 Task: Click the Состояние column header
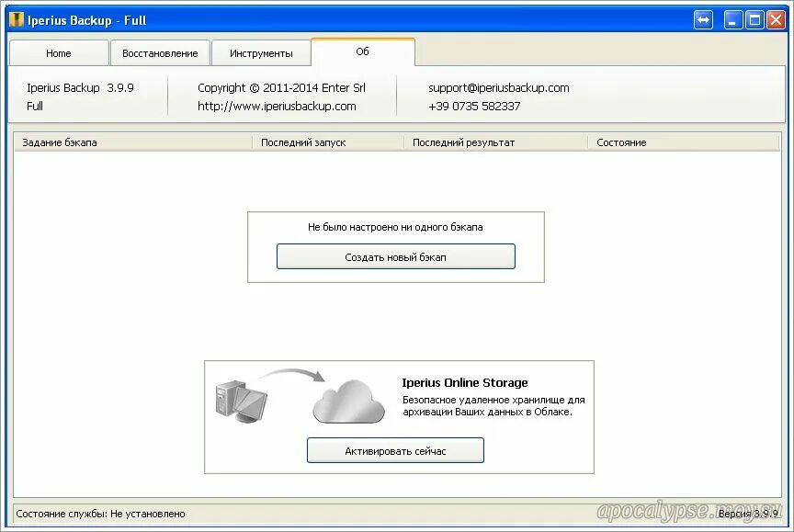684,142
